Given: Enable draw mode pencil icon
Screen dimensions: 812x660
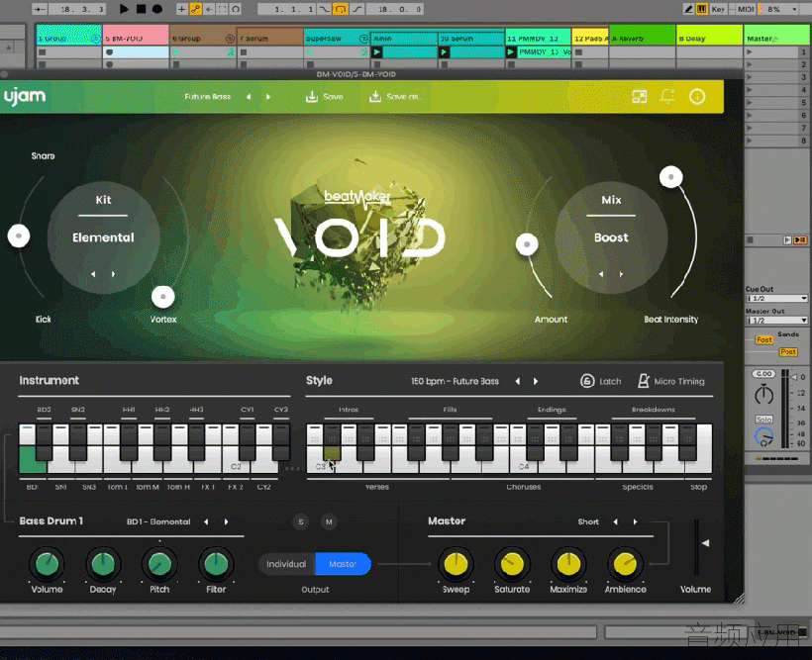Looking at the screenshot, I should 688,9.
